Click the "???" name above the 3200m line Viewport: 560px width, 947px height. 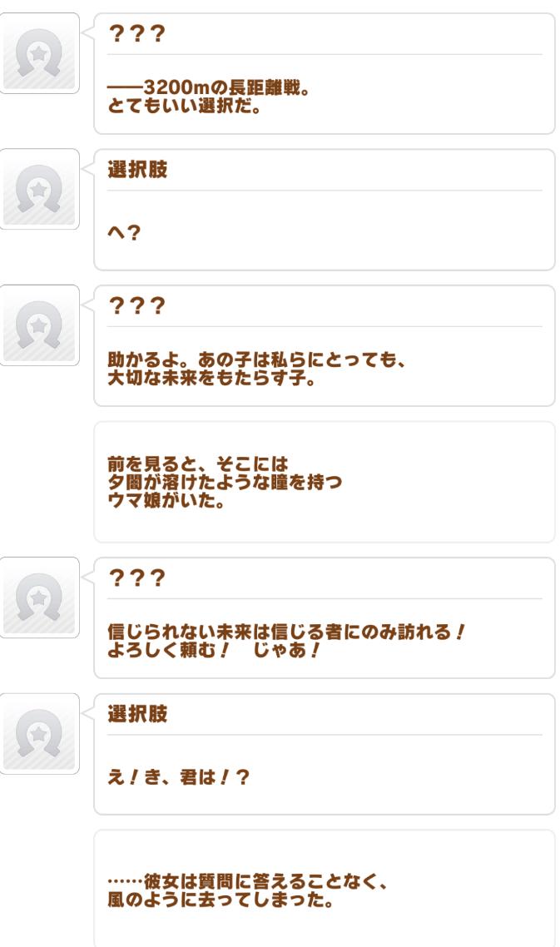click(x=137, y=33)
